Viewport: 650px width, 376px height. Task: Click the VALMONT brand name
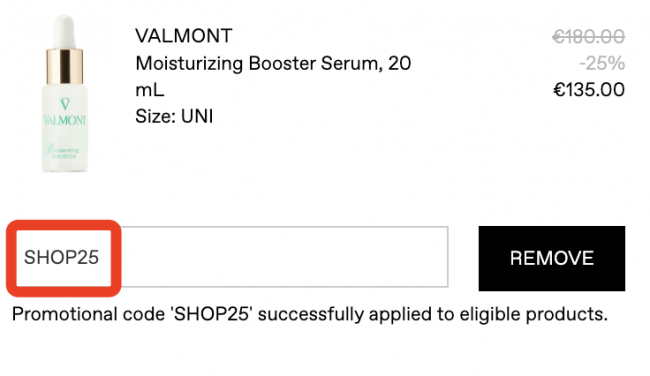(x=184, y=36)
